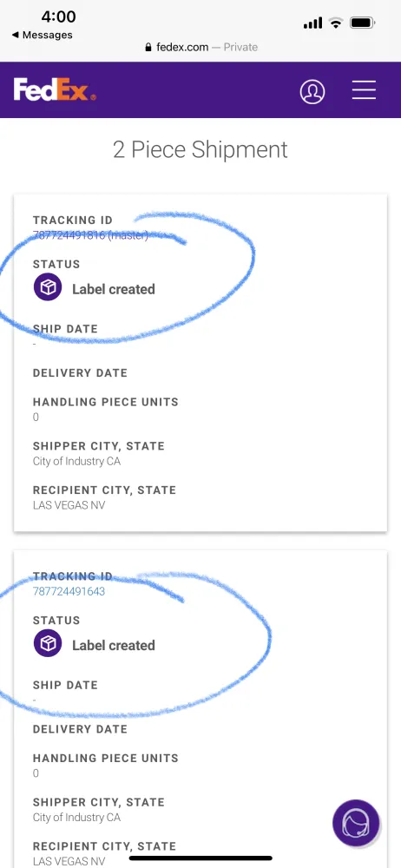The width and height of the screenshot is (401, 868).
Task: Open the hamburger menu
Action: [x=364, y=90]
